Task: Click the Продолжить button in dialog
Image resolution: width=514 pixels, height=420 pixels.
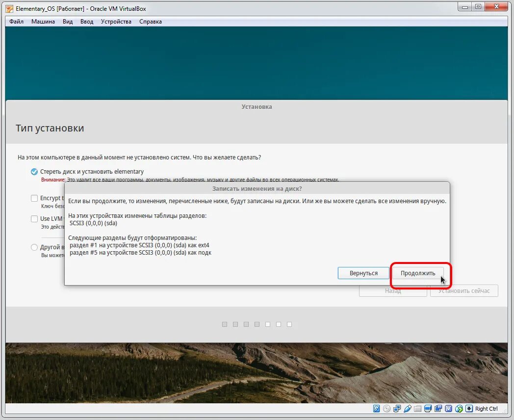Action: coord(418,273)
